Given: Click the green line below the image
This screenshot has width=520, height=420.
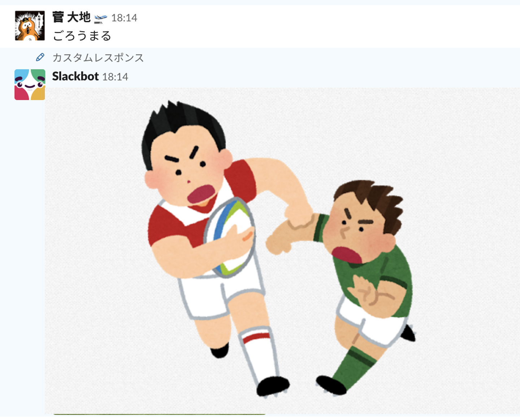Looking at the screenshot, I should (x=159, y=414).
